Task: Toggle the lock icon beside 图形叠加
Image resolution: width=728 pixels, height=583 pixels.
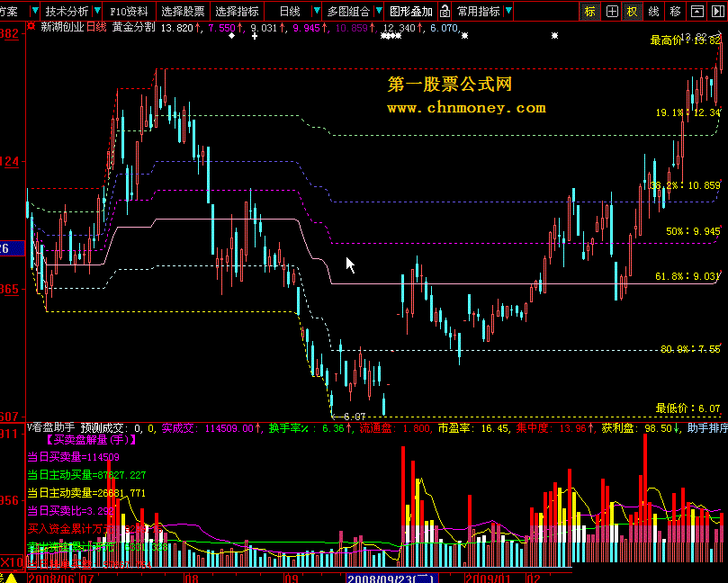Action: coord(445,11)
